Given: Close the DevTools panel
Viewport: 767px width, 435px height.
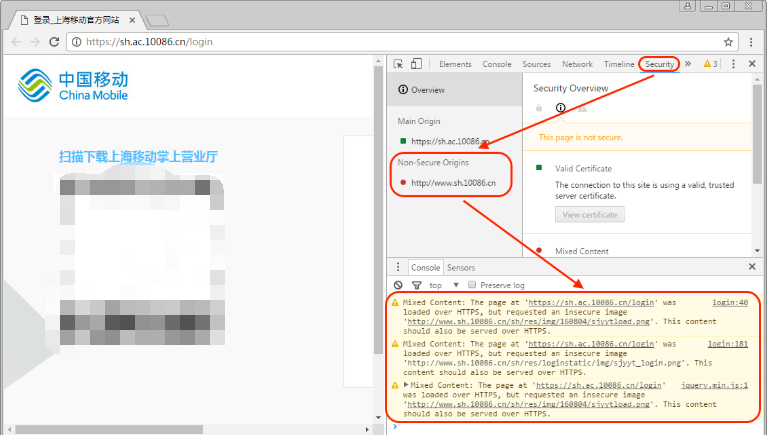Looking at the screenshot, I should tap(752, 64).
